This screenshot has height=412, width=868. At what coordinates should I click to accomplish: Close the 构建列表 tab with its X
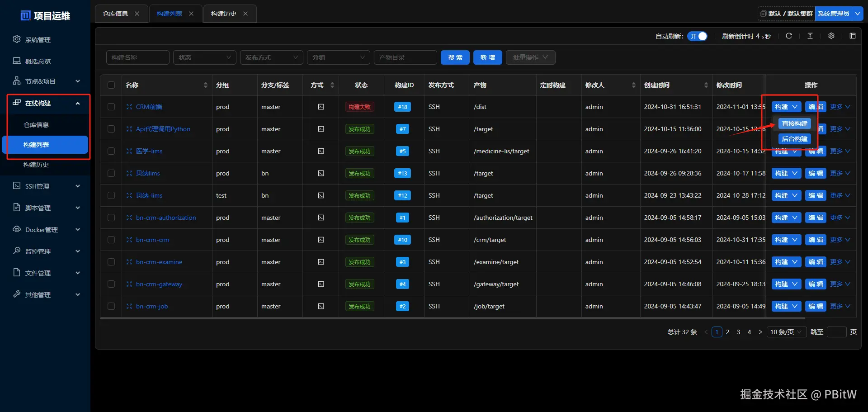click(191, 14)
